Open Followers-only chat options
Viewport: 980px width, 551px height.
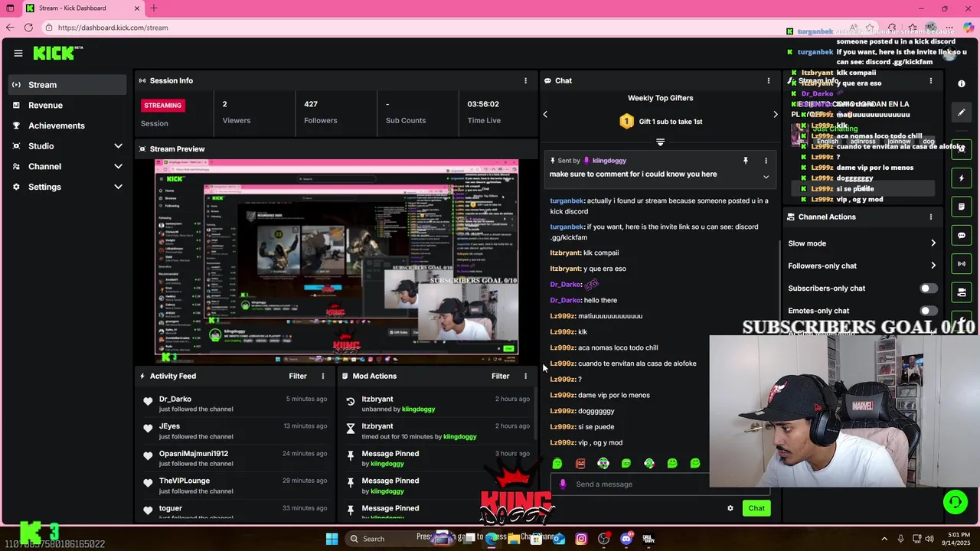coord(861,266)
